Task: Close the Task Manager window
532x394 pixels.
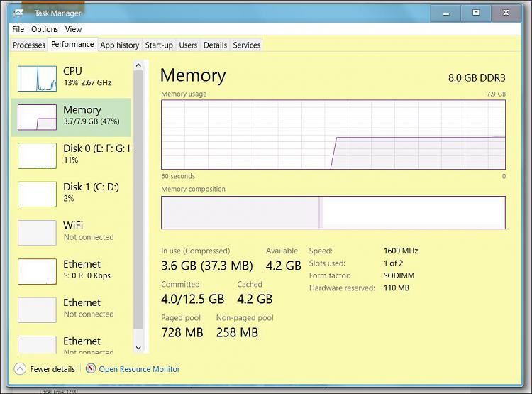Action: [x=506, y=13]
